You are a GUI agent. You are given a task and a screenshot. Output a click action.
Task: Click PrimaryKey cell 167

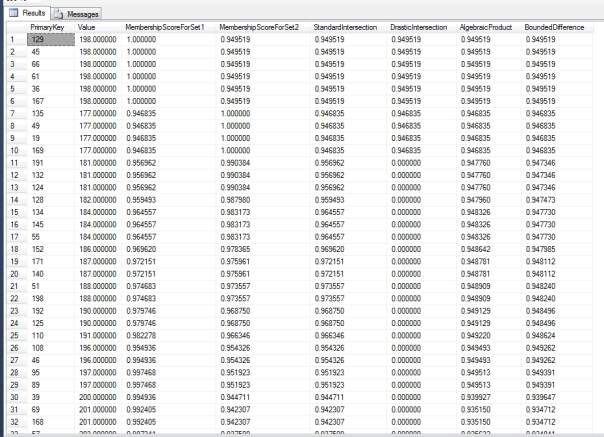tap(50, 101)
